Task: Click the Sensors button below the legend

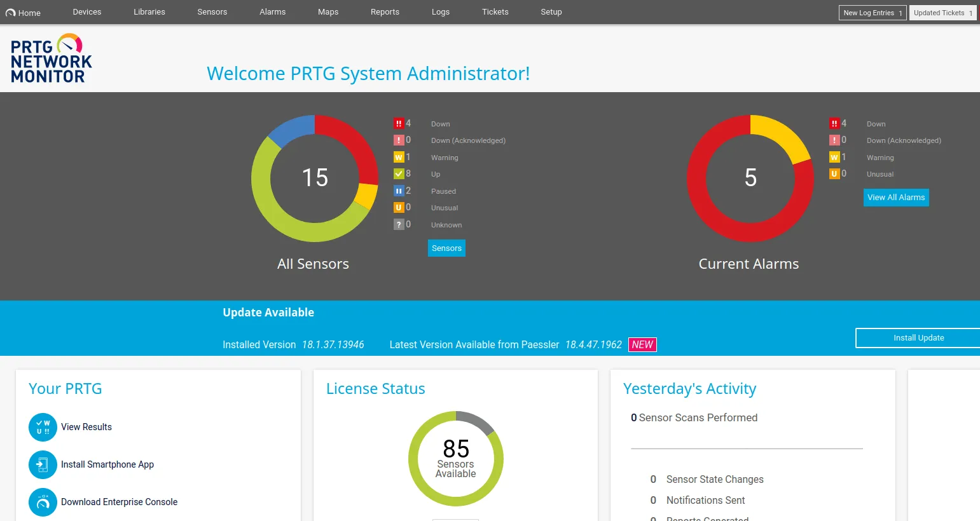Action: [x=446, y=248]
